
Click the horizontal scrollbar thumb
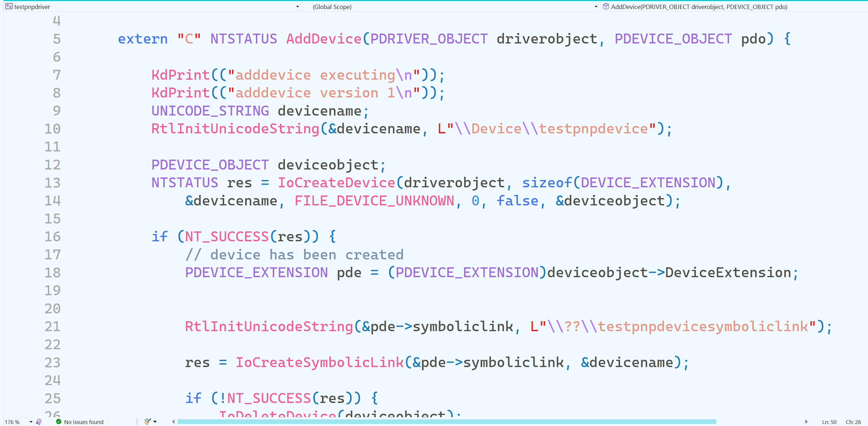coord(446,422)
